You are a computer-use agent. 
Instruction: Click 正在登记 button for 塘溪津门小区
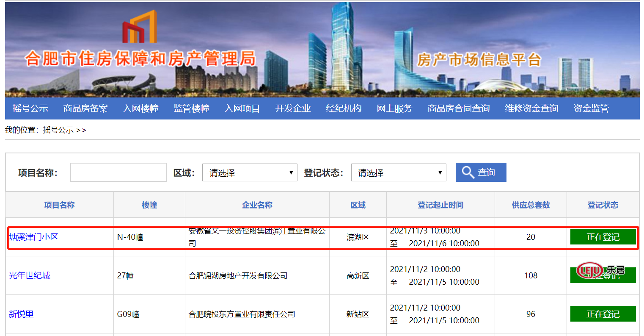point(603,237)
